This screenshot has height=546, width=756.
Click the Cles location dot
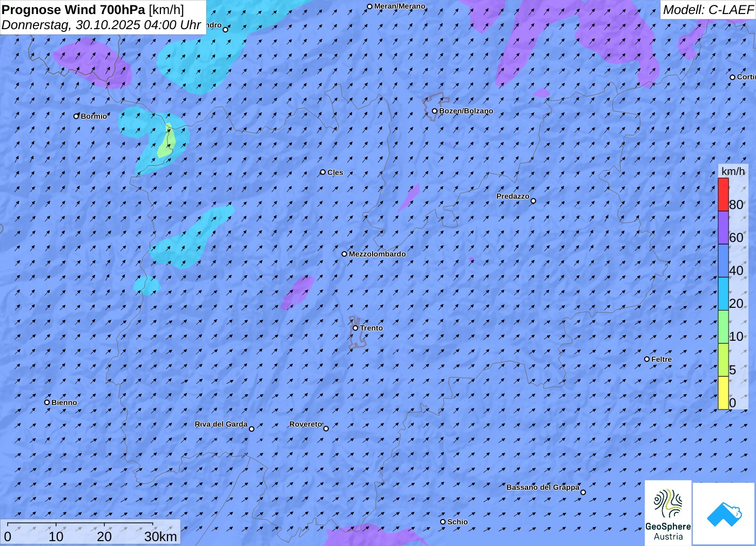[323, 172]
